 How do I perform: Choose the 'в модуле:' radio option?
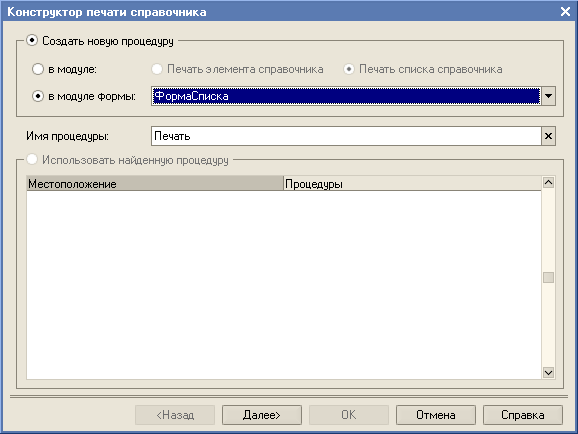(x=38, y=69)
